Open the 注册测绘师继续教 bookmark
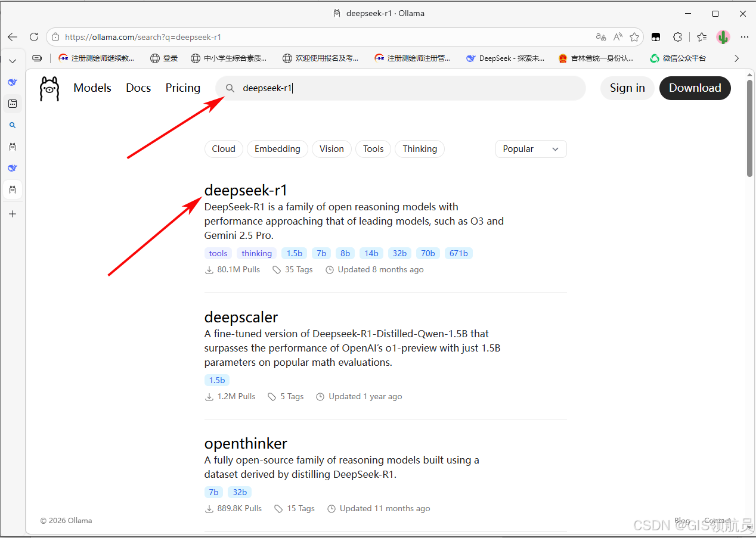 (97, 58)
